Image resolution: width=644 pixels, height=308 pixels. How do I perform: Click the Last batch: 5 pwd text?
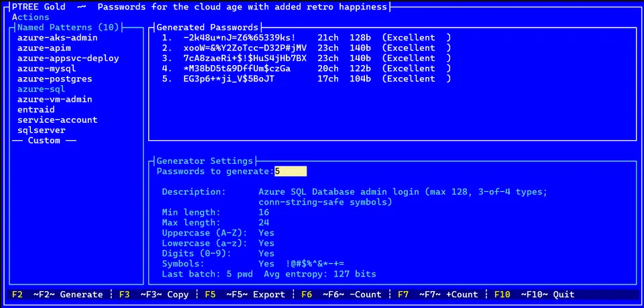point(207,274)
